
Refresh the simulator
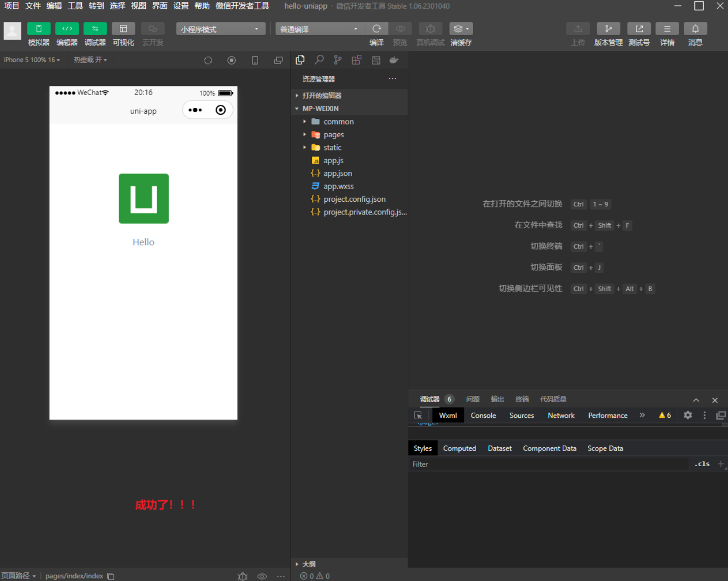[x=208, y=60]
